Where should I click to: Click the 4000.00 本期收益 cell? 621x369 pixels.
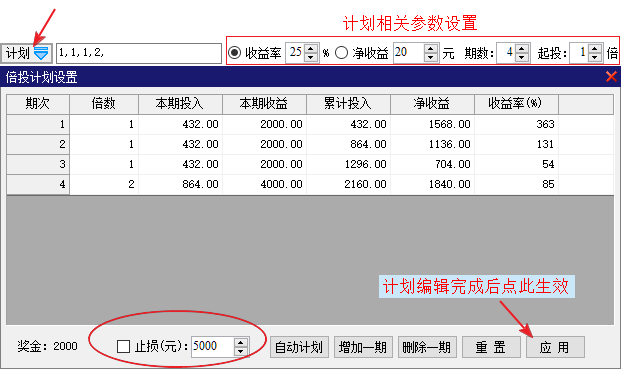tap(264, 184)
